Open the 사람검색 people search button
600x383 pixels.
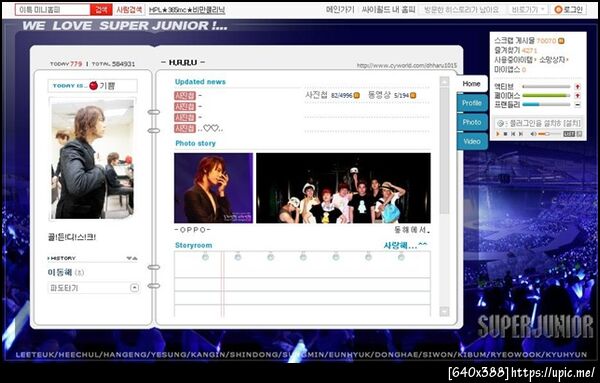click(x=129, y=10)
